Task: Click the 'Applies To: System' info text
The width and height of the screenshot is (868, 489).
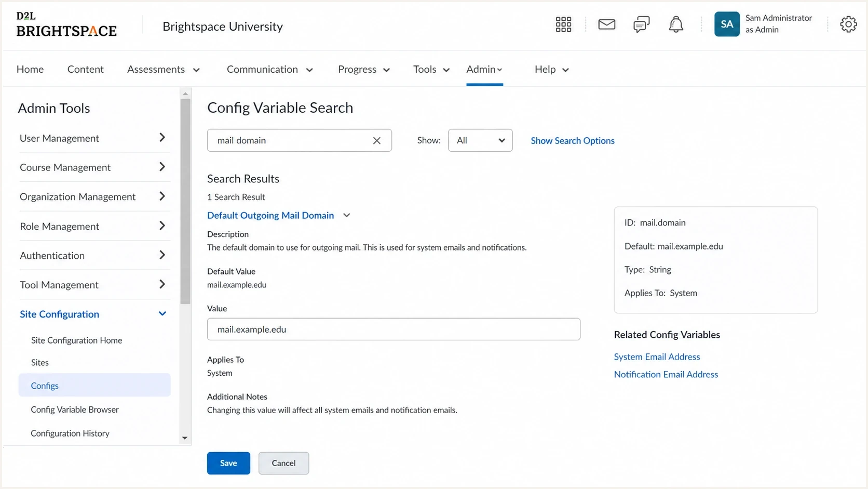Action: click(x=661, y=293)
